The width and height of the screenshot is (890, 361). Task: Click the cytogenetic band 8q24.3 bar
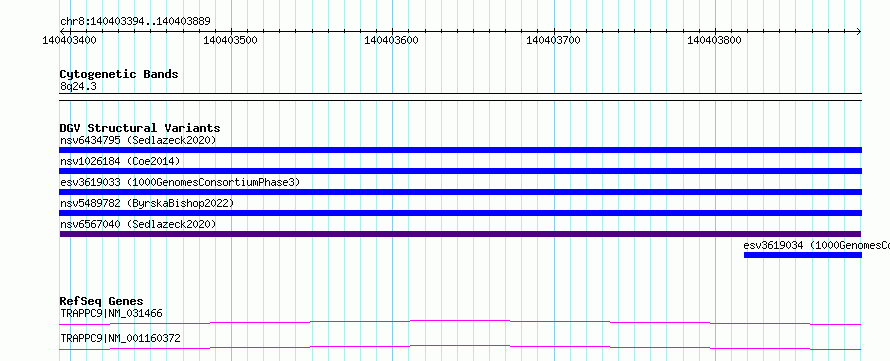pos(460,97)
